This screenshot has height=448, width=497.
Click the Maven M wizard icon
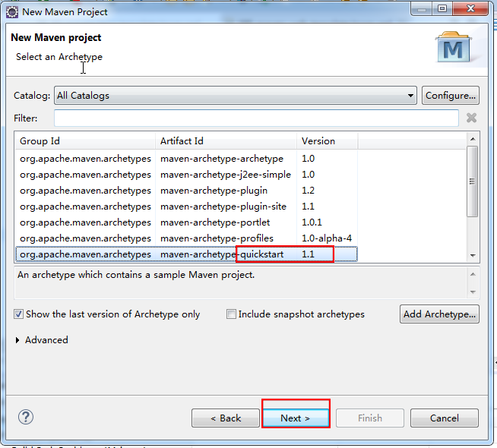[x=453, y=47]
